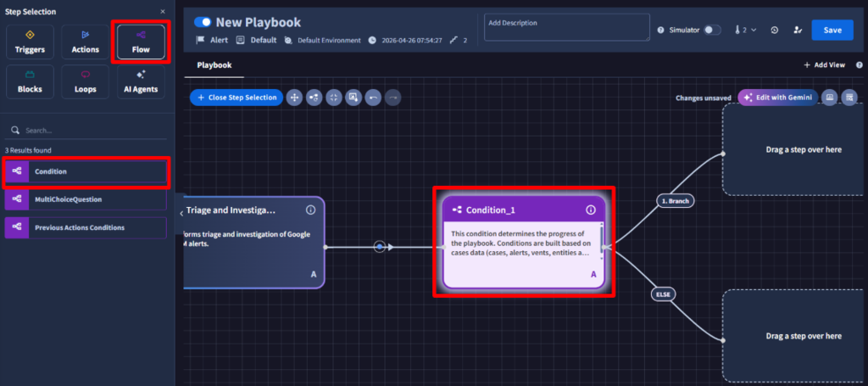Image resolution: width=868 pixels, height=386 pixels.
Task: Switch to the Playbook tab
Action: [214, 65]
